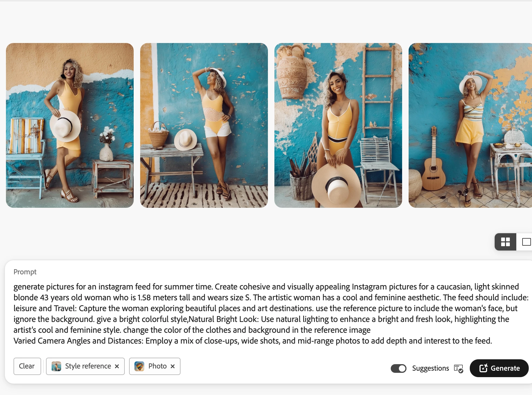This screenshot has height=395, width=532.
Task: Remove the Style reference tag
Action: tap(117, 366)
